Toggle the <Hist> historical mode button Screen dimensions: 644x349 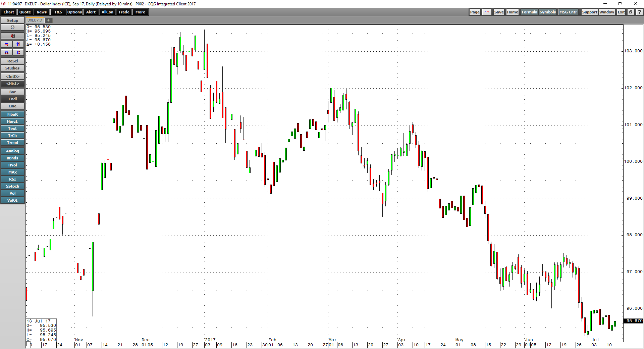(12, 84)
